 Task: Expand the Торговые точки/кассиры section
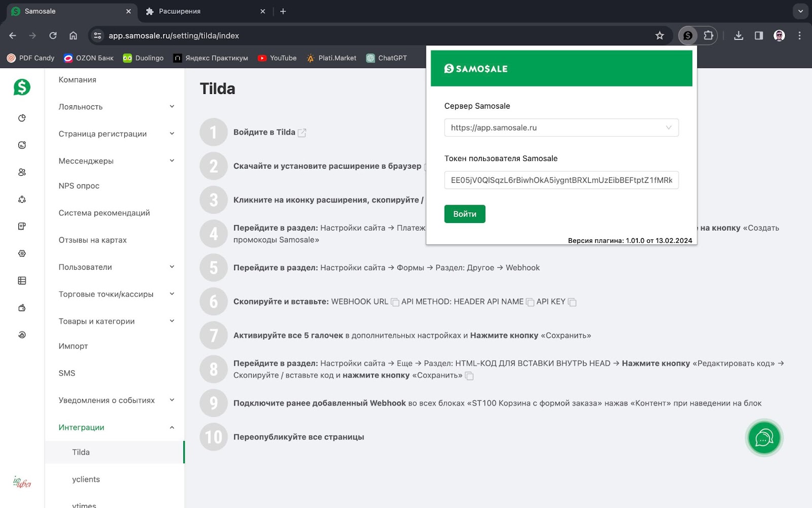point(172,294)
